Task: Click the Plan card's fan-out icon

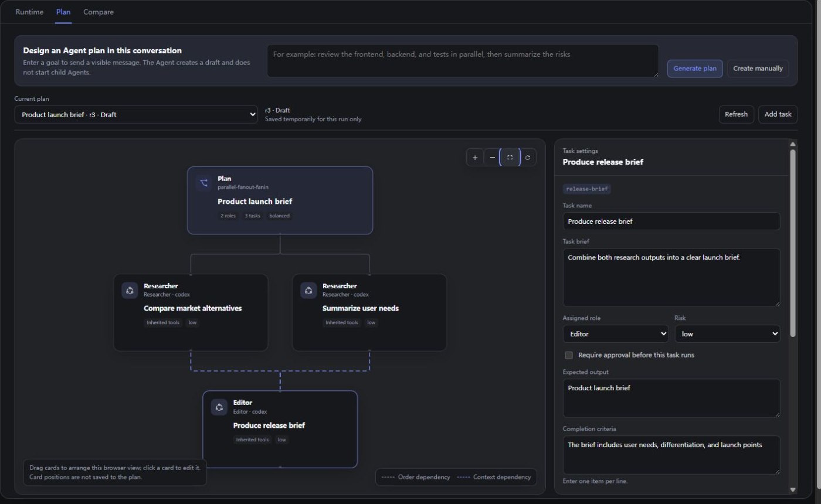Action: pos(204,183)
